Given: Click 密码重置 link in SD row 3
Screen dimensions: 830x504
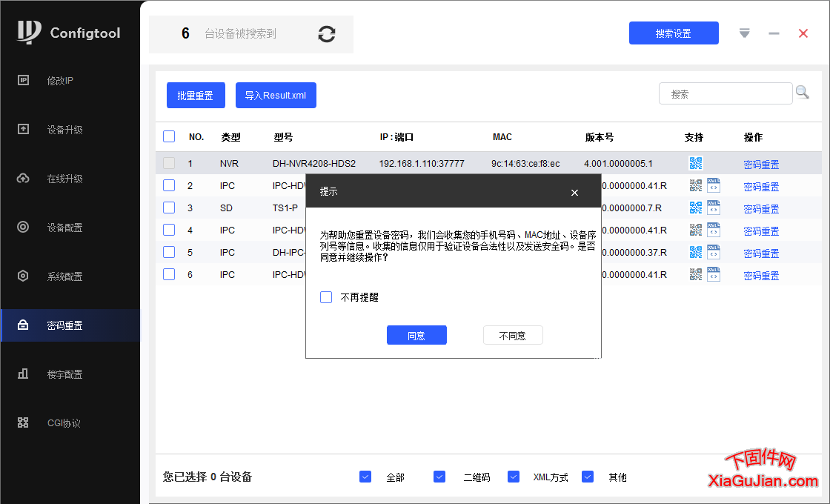Looking at the screenshot, I should coord(761,208).
